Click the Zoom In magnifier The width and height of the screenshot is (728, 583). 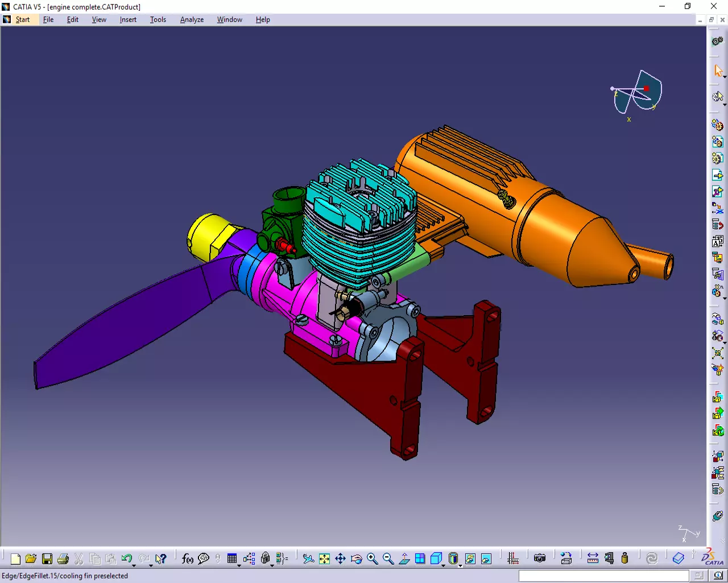pyautogui.click(x=372, y=559)
